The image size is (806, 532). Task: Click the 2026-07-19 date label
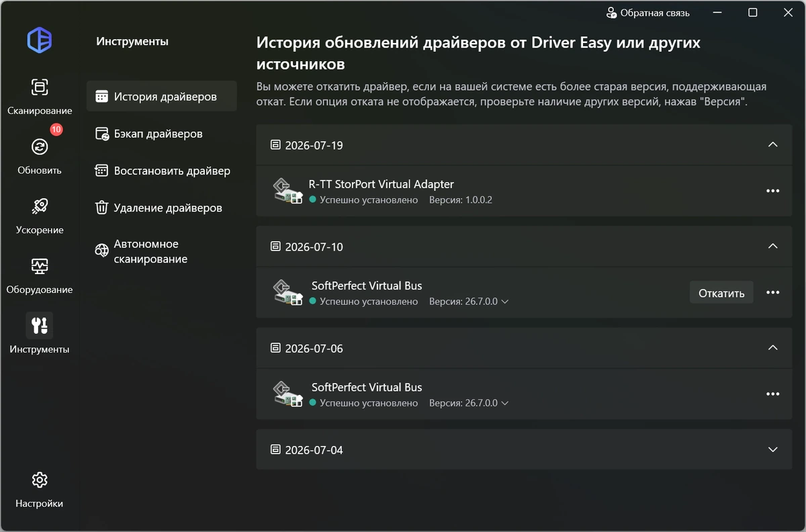[314, 145]
